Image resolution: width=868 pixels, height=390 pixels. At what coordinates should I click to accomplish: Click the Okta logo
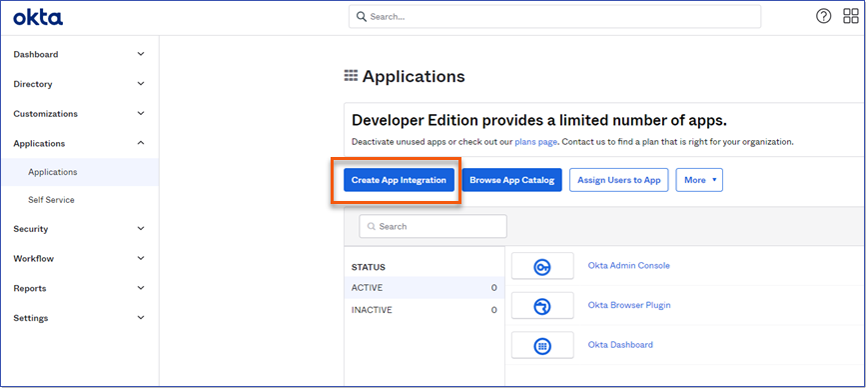click(x=38, y=17)
